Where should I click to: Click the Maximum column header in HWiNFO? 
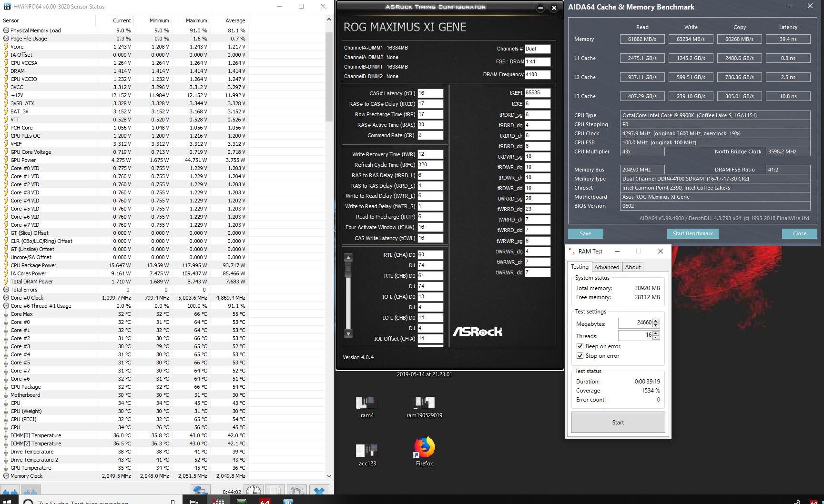point(191,20)
